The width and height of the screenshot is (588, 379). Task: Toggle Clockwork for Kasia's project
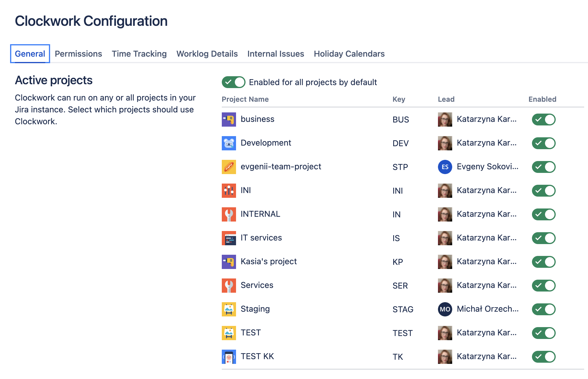pos(543,262)
